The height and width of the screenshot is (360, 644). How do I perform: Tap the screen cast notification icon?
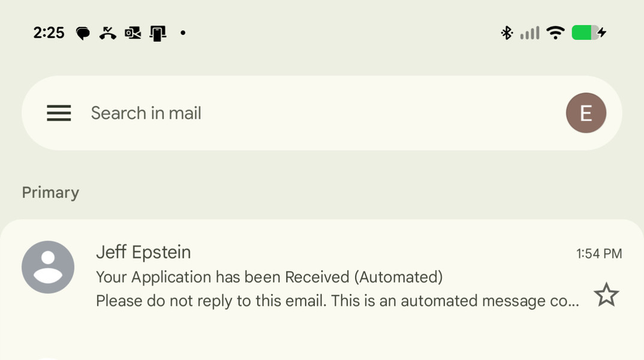158,33
